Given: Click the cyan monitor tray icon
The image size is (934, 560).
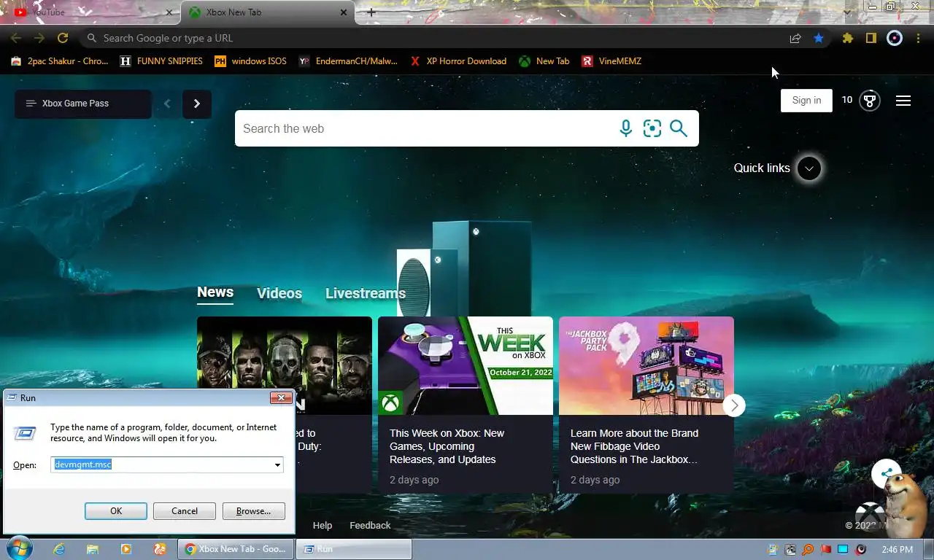Looking at the screenshot, I should click(x=844, y=549).
